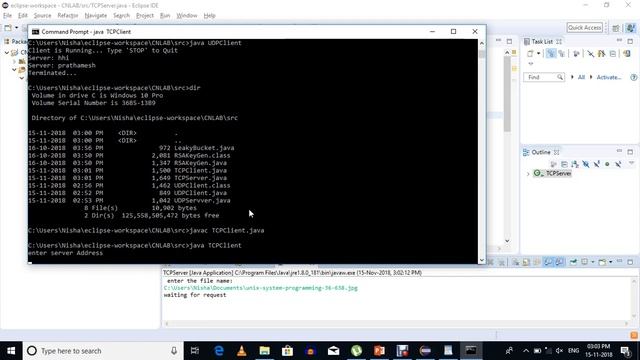The width and height of the screenshot is (640, 360).
Task: Toggle Scheduled presentation in Task List
Action: tap(562, 53)
